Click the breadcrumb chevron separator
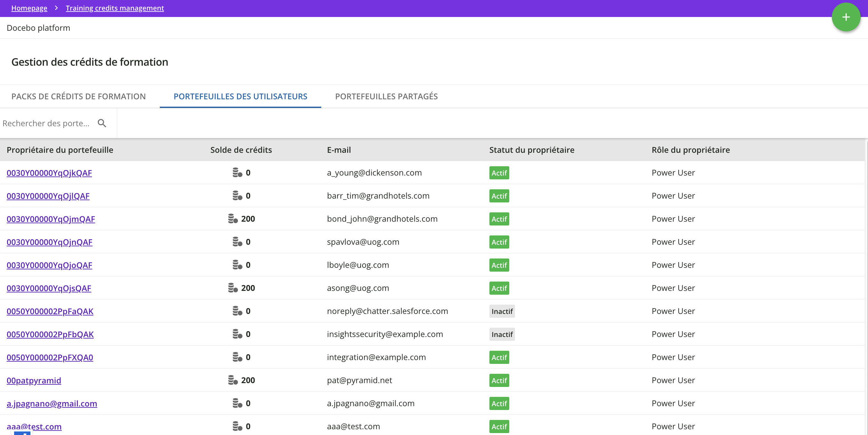The height and width of the screenshot is (435, 868). click(56, 8)
